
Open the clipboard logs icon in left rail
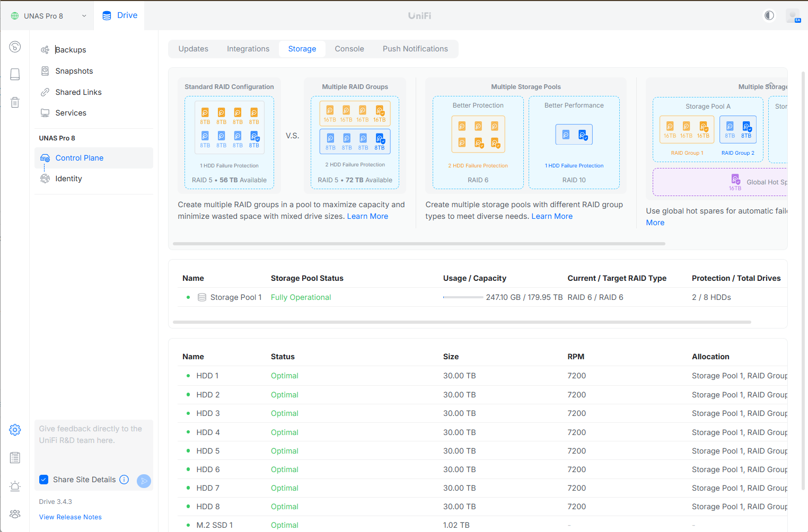point(15,458)
